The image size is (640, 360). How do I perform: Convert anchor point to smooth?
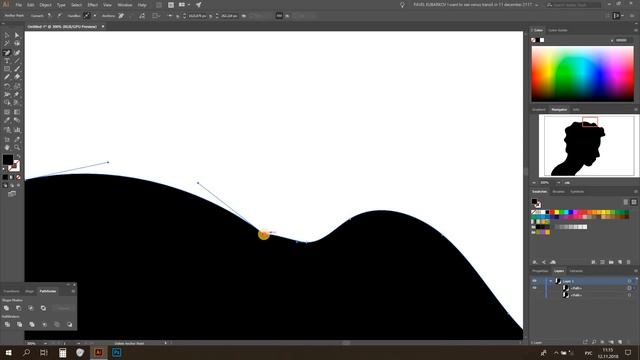pos(60,16)
